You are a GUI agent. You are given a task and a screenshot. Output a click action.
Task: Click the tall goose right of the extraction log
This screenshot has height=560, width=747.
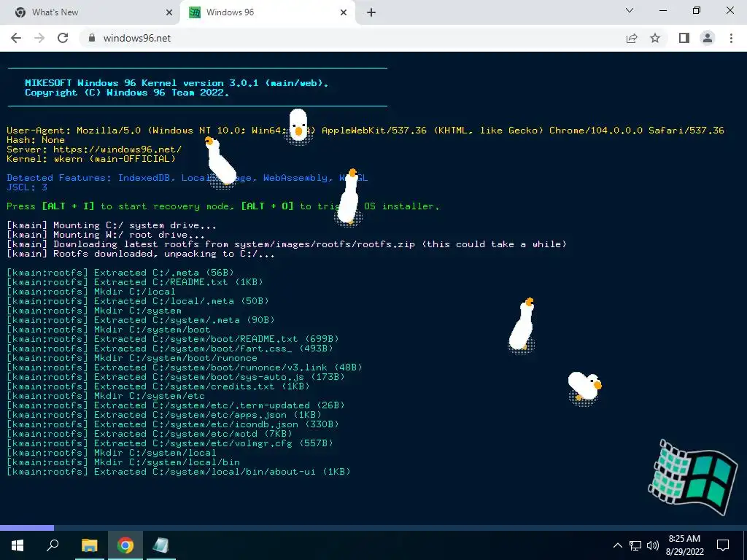521,326
